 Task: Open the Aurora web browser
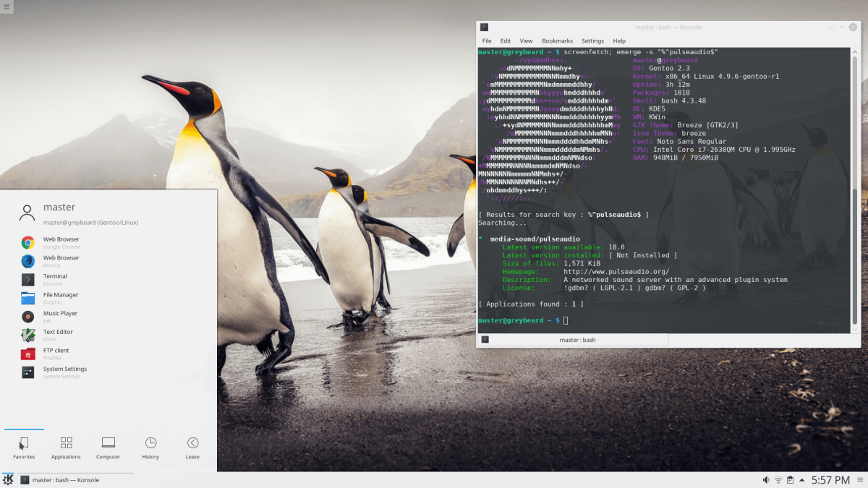click(61, 261)
